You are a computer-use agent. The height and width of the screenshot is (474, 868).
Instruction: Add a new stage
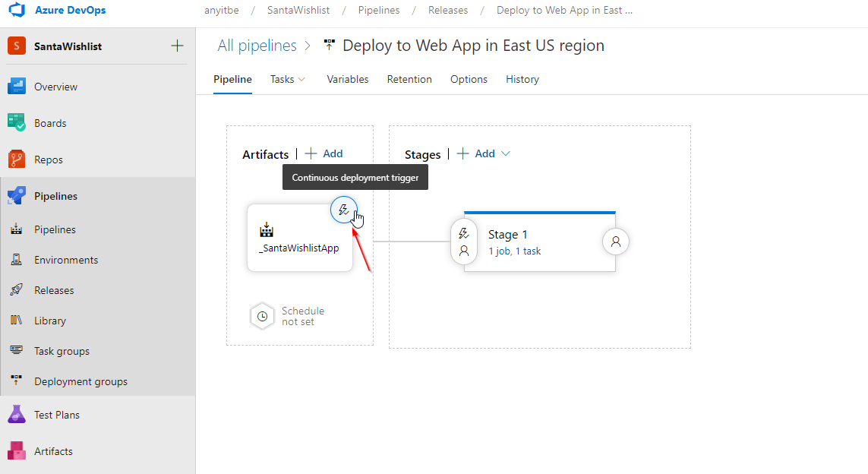(476, 153)
